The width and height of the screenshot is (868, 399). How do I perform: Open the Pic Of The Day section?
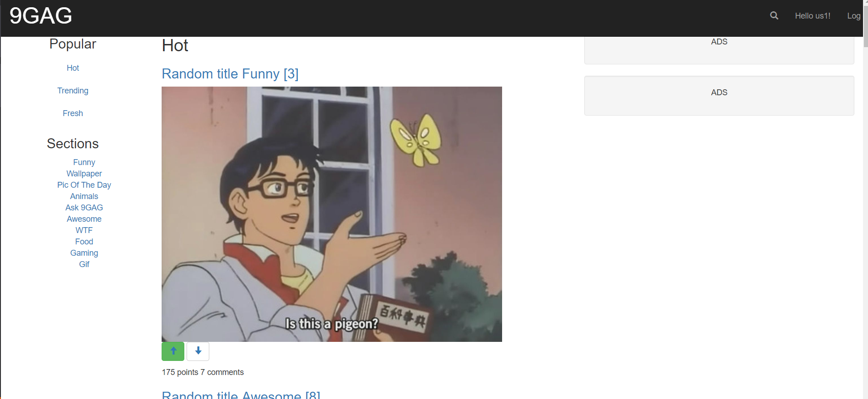click(x=84, y=185)
